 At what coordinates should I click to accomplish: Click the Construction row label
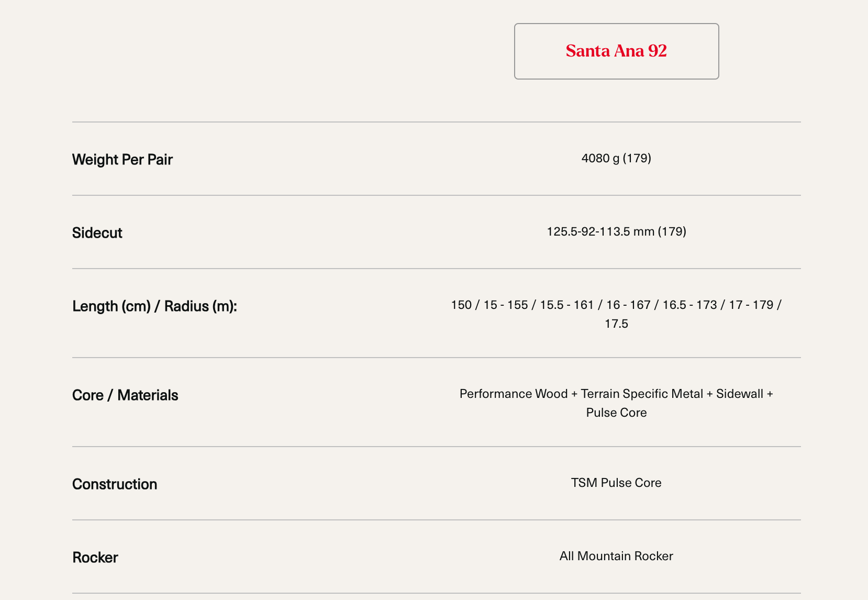[x=115, y=484]
